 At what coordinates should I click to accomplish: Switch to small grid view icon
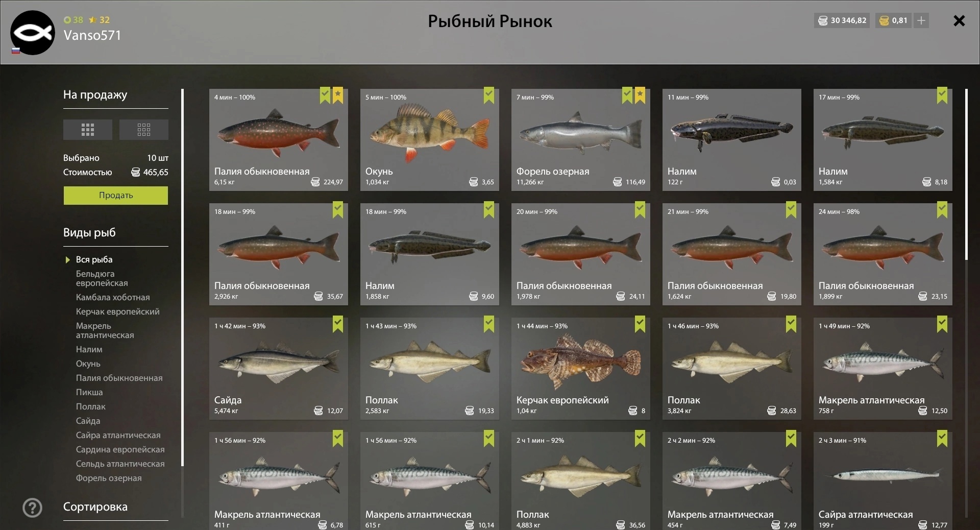(x=144, y=130)
